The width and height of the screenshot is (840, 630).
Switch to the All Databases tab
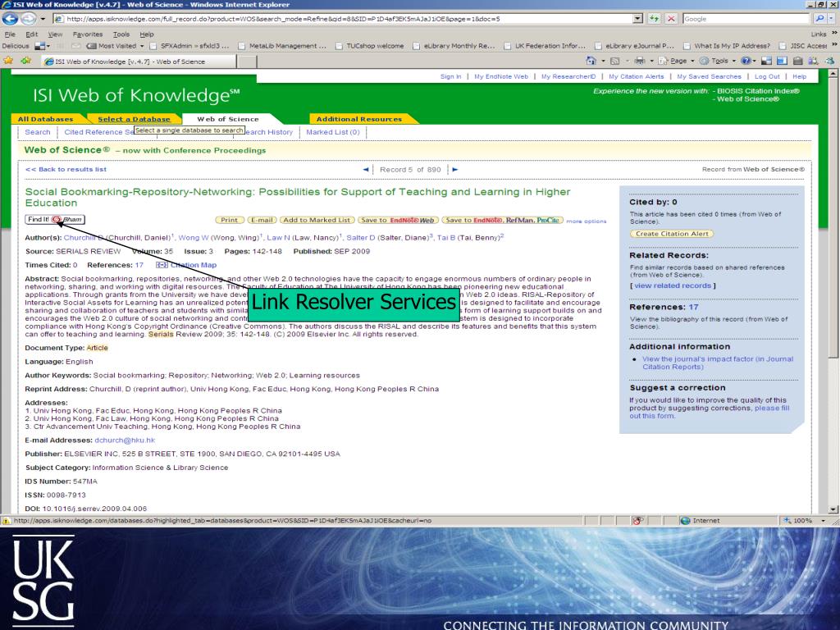(46, 119)
